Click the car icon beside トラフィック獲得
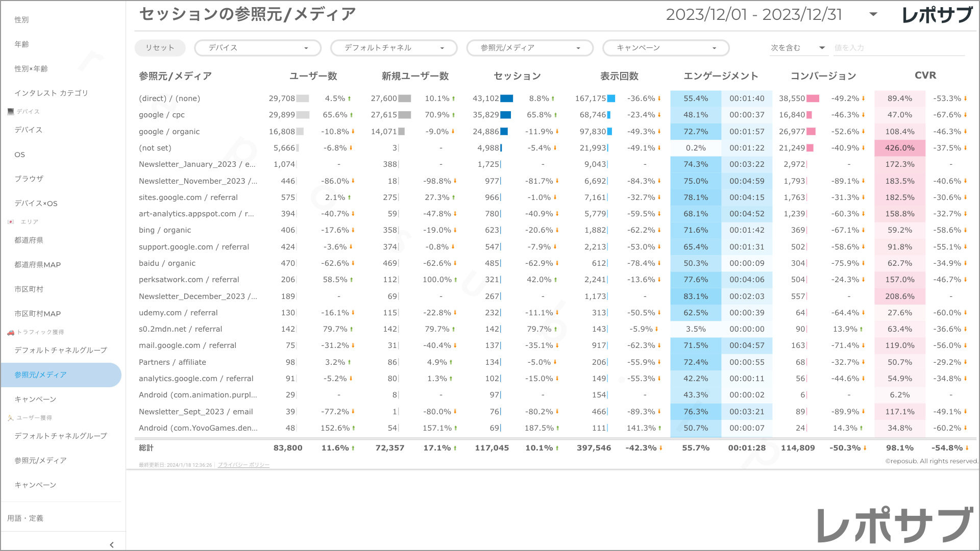This screenshot has width=980, height=551. click(x=11, y=332)
